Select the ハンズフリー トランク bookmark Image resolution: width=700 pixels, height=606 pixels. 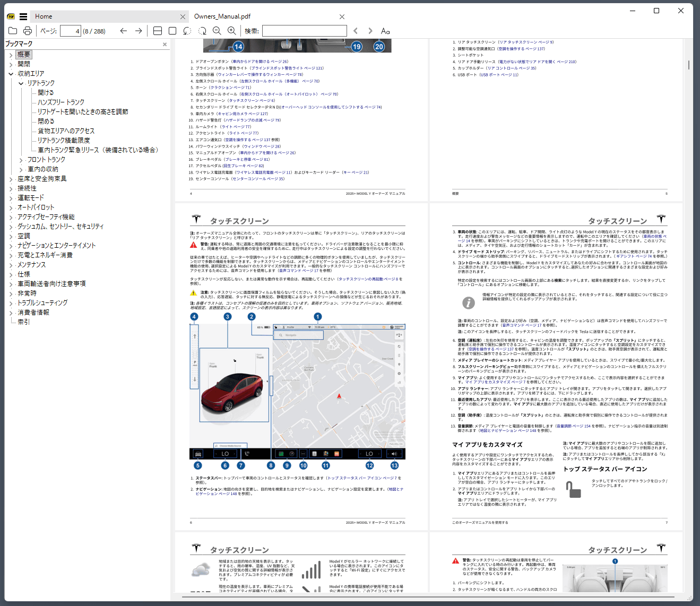coord(61,102)
